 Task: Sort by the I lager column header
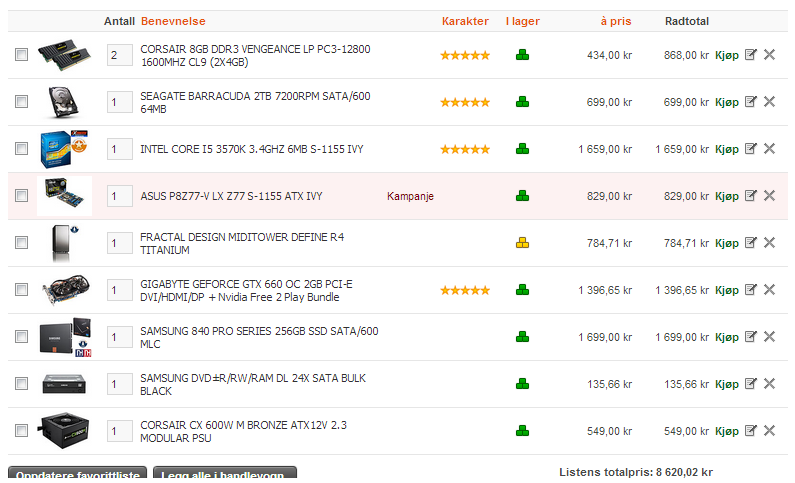point(523,21)
